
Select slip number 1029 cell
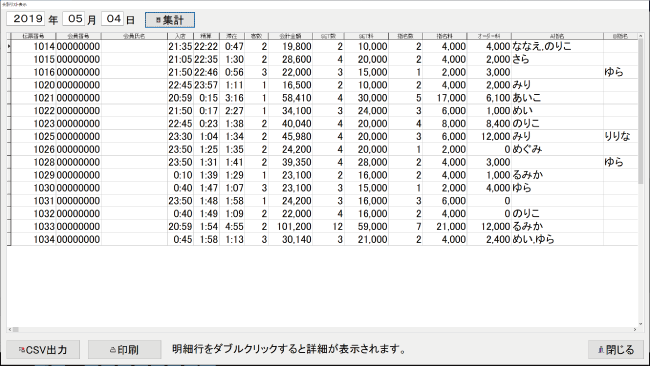pyautogui.click(x=33, y=175)
